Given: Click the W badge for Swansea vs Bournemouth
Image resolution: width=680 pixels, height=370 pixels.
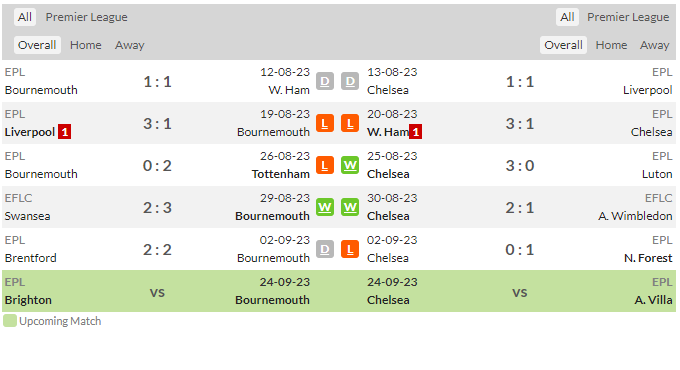Looking at the screenshot, I should pyautogui.click(x=325, y=207).
